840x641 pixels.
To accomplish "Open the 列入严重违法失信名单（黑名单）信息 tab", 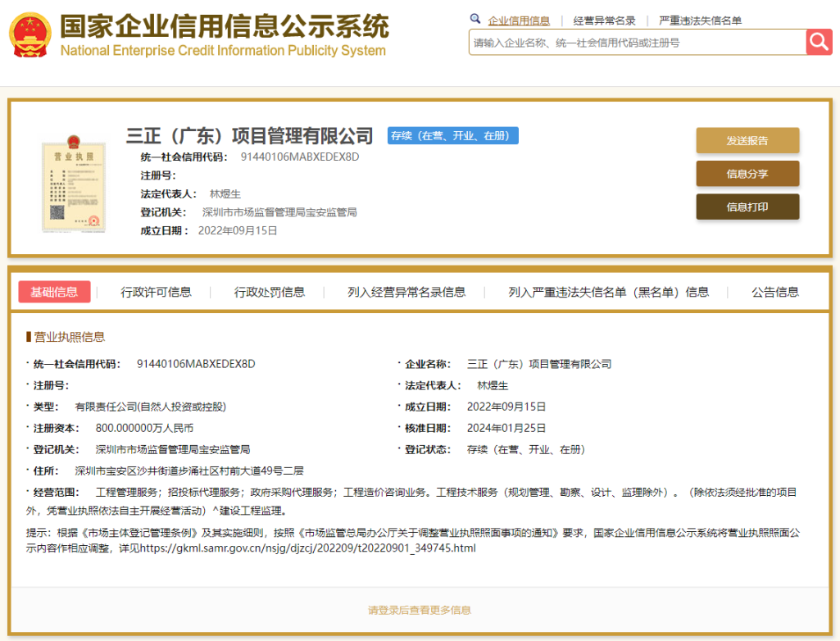I will (609, 292).
